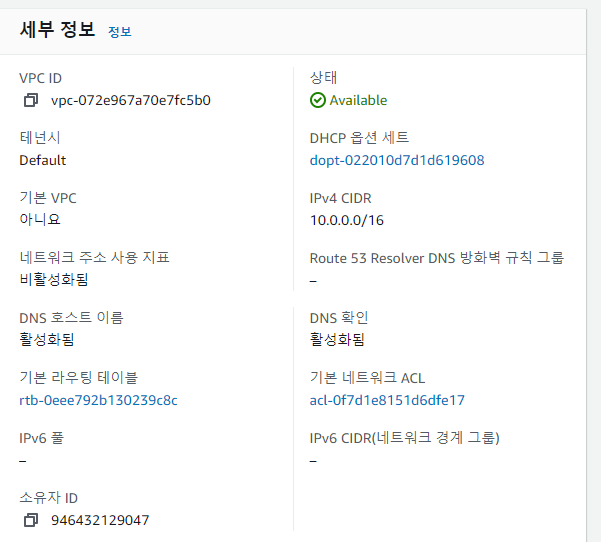
Task: Click the tenancy value Default
Action: [x=43, y=160]
